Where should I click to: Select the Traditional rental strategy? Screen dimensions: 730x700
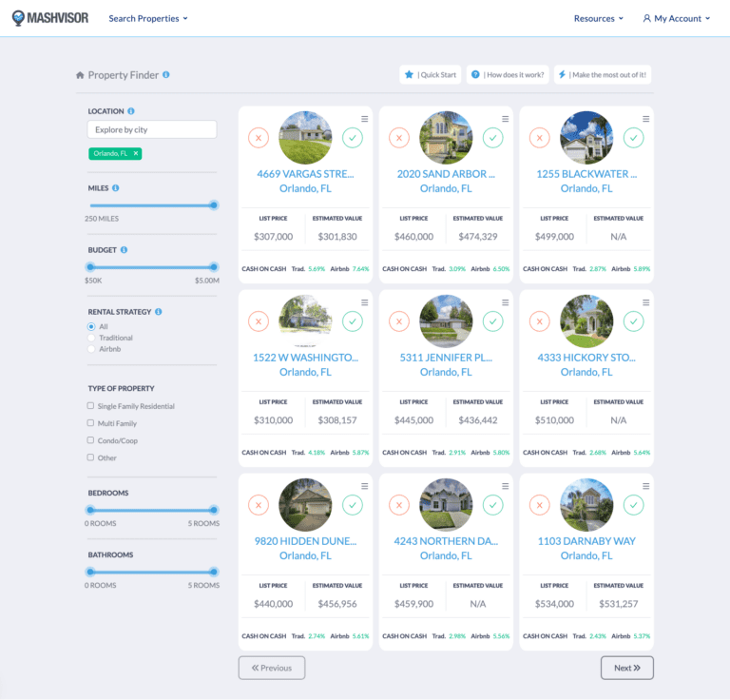(91, 338)
